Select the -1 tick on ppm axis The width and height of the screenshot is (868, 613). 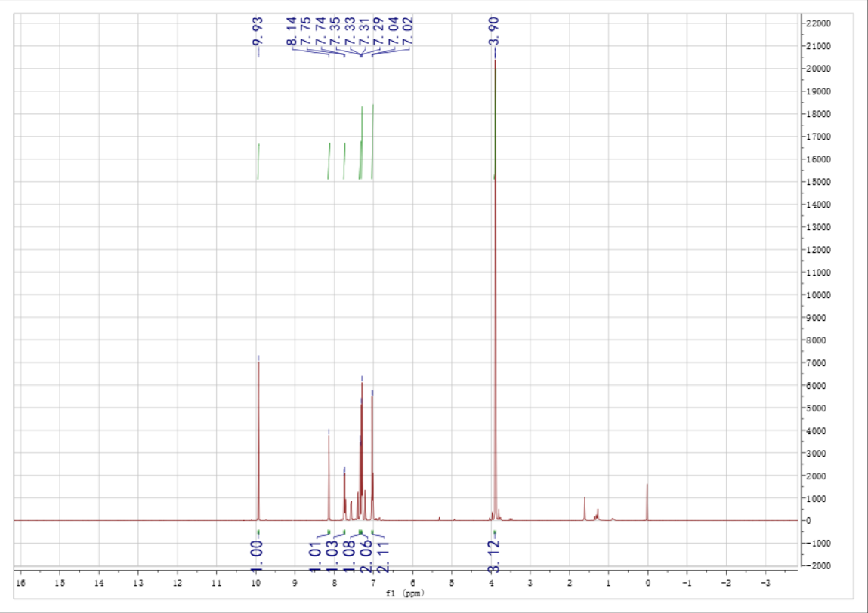coord(687,583)
